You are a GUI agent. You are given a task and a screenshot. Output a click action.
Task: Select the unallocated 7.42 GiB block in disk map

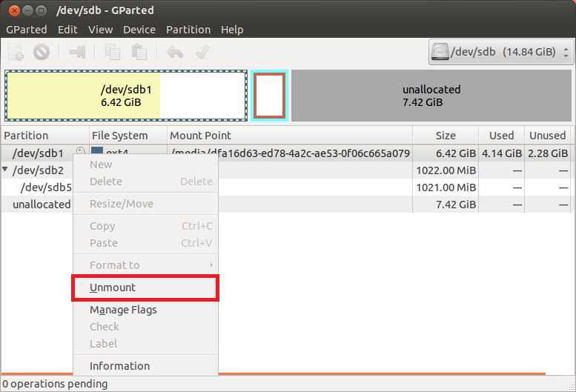[431, 96]
